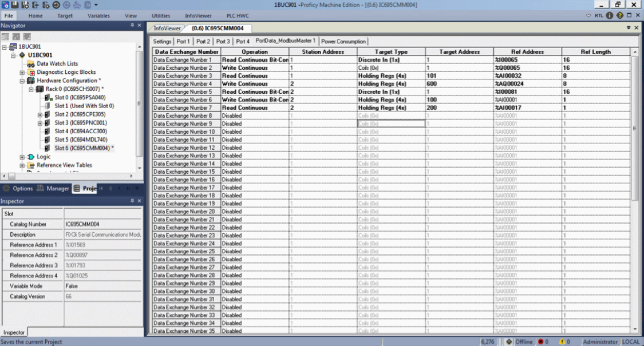Click the close-project icon with X badge

[46, 5]
